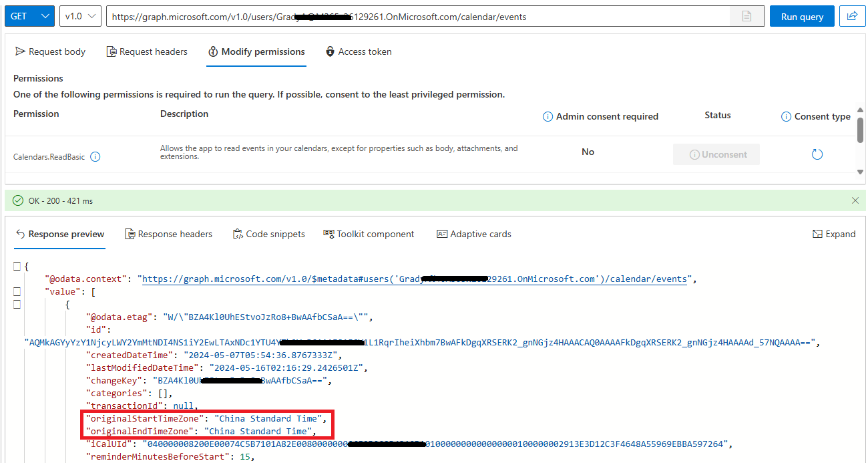Click the Run query button
868x463 pixels.
[802, 17]
